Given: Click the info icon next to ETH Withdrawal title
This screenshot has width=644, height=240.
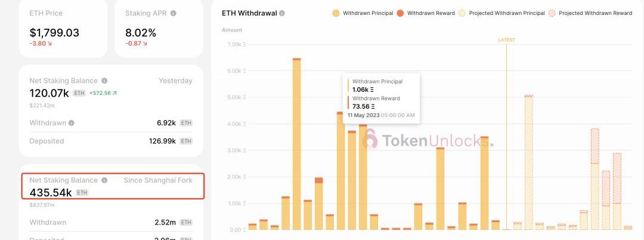Looking at the screenshot, I should [282, 13].
